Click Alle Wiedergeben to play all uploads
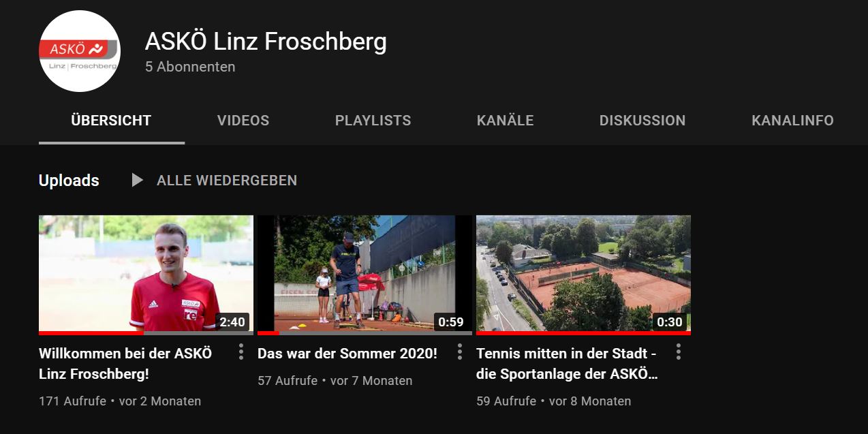Viewport: 868px width, 434px height. (x=227, y=181)
